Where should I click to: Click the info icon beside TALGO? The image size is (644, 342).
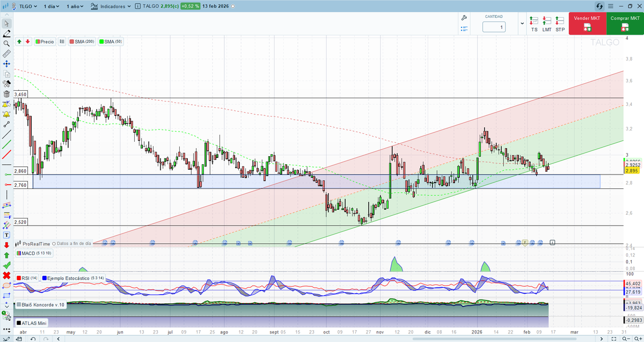138,6
